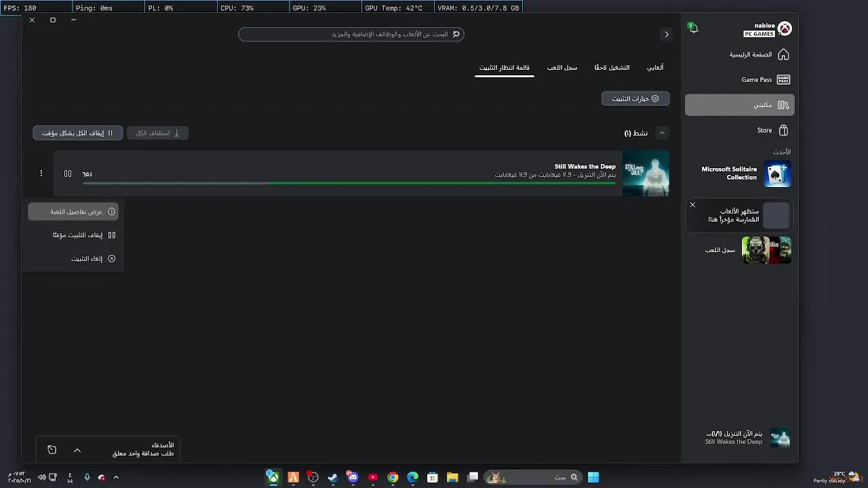
Task: Dismiss the recently played games hint
Action: point(692,205)
